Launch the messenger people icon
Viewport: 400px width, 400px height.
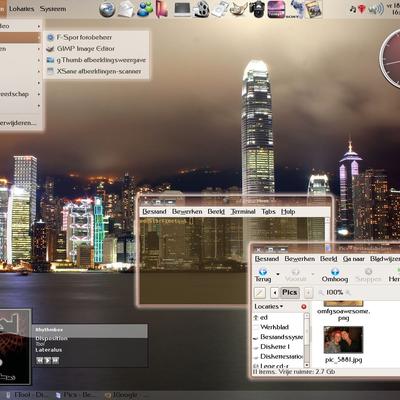(x=145, y=9)
